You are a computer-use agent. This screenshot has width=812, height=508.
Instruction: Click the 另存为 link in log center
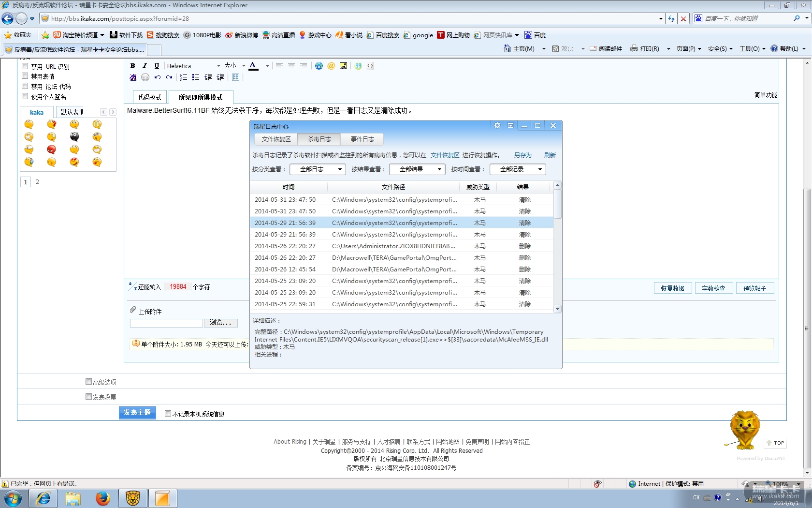coord(522,155)
